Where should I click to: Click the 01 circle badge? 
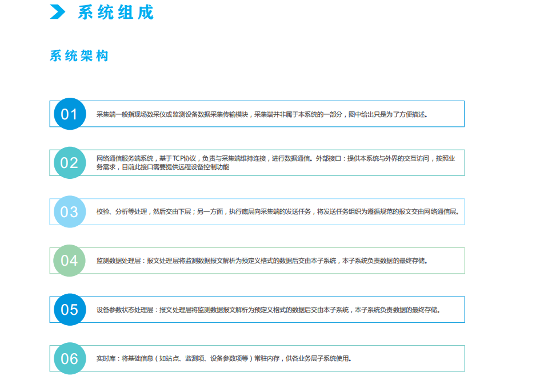point(70,114)
